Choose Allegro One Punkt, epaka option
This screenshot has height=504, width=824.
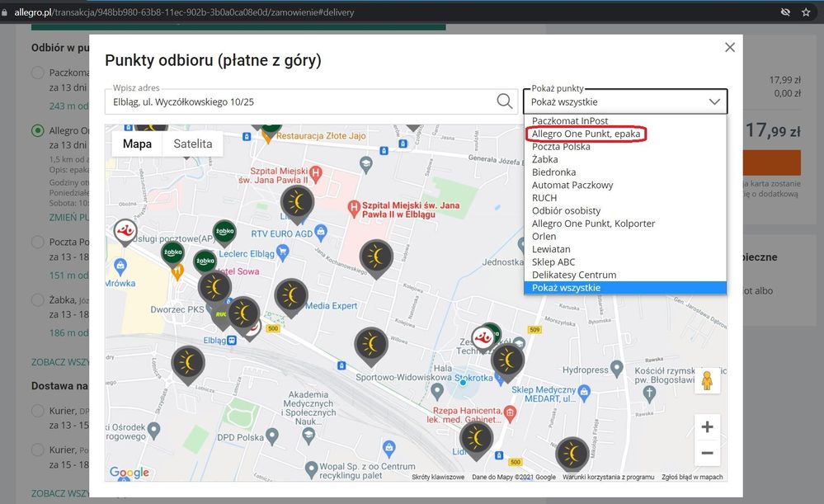click(625, 134)
